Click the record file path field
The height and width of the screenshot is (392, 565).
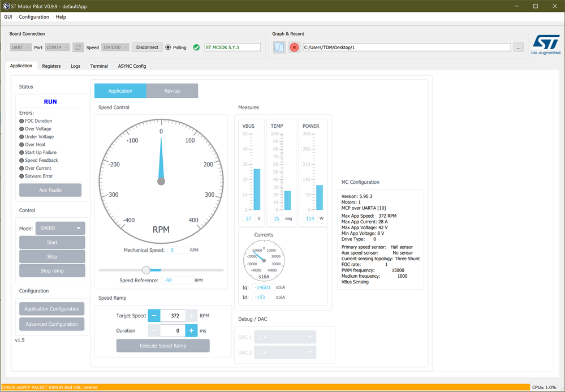(407, 47)
